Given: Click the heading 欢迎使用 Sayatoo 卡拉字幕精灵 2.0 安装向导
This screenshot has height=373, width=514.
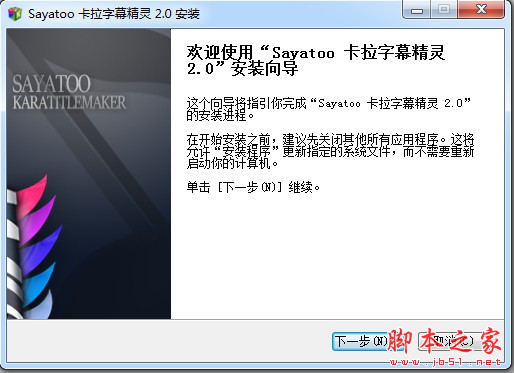Looking at the screenshot, I should pyautogui.click(x=316, y=60).
